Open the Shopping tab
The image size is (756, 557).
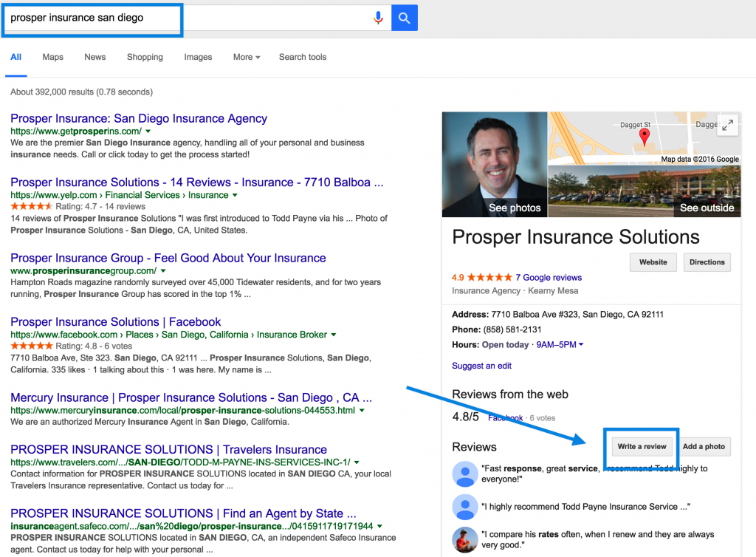tap(145, 57)
